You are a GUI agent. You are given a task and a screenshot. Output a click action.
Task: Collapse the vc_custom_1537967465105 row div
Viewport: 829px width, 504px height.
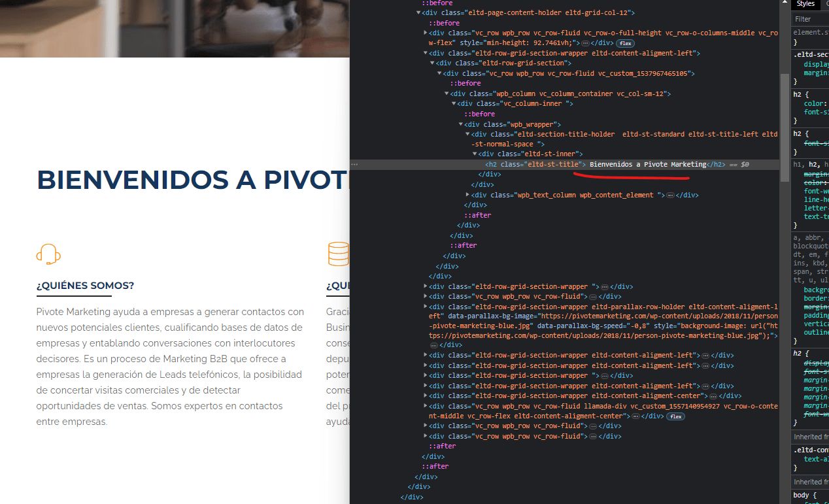tap(440, 74)
